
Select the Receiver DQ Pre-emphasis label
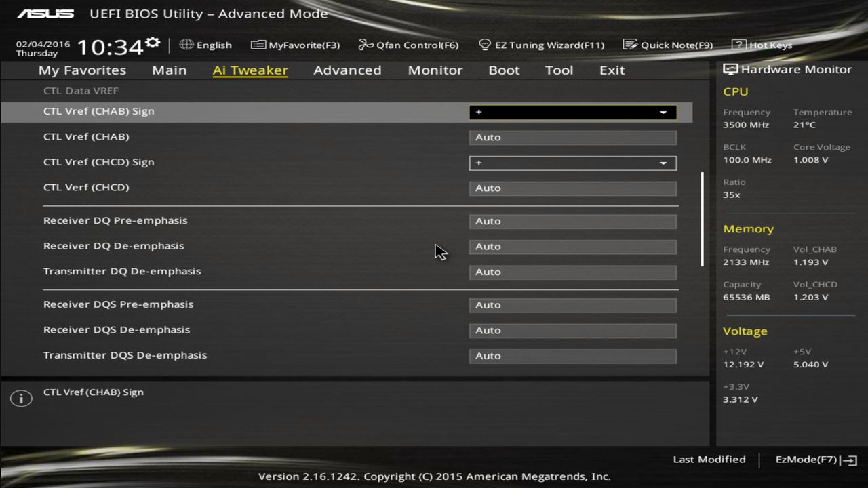(115, 220)
